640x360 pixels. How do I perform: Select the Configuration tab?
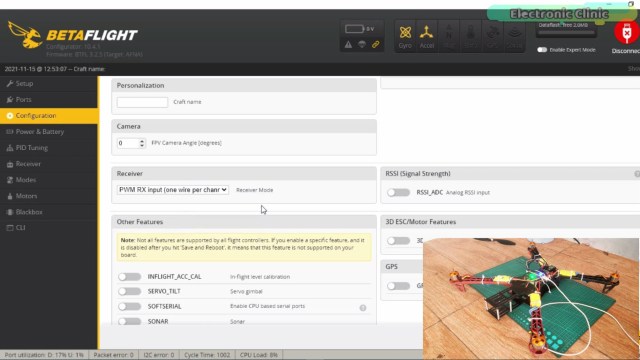49,116
